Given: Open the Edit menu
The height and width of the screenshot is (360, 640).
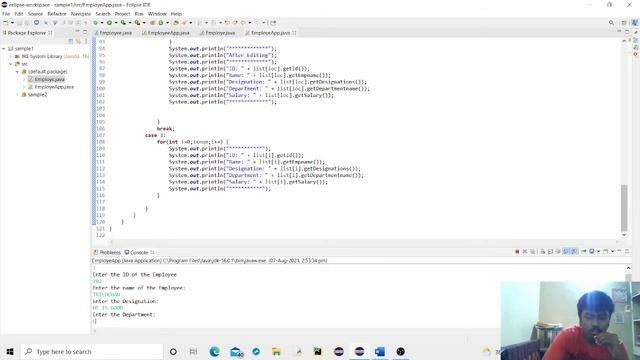Looking at the screenshot, I should (19, 14).
